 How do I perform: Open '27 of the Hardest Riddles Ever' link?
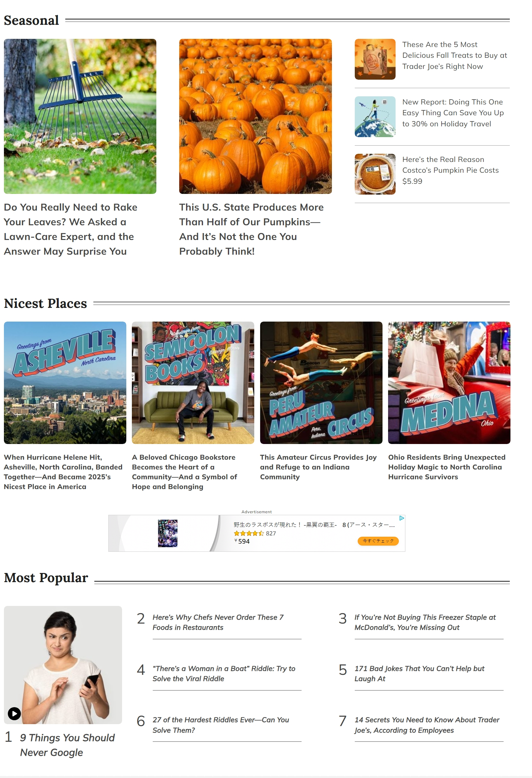[x=221, y=725]
